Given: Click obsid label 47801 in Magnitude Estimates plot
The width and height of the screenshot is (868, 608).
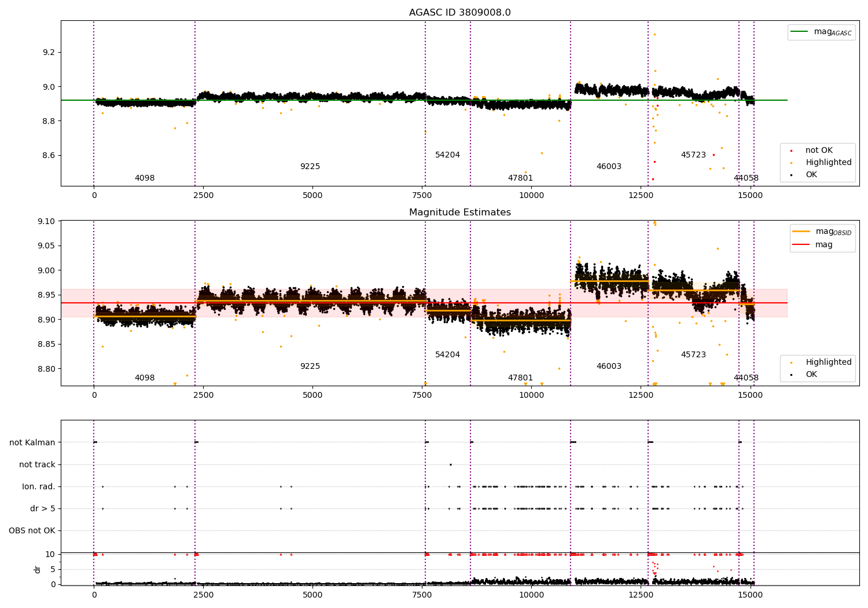Looking at the screenshot, I should [x=521, y=378].
